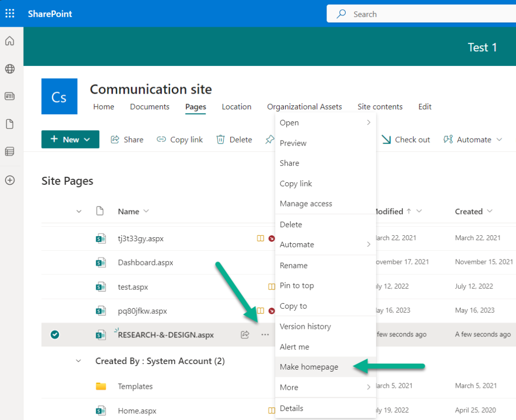The image size is (516, 420).
Task: Click the Share icon beside RESEARCH-&-DESIGN.aspx
Action: [245, 334]
